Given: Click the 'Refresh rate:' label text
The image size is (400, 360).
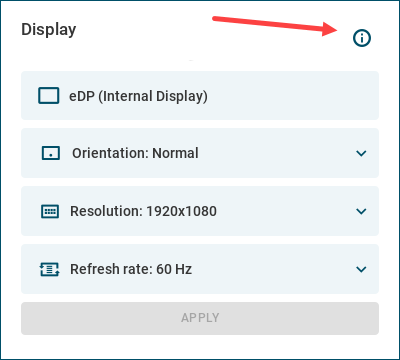Looking at the screenshot, I should 111,269.
